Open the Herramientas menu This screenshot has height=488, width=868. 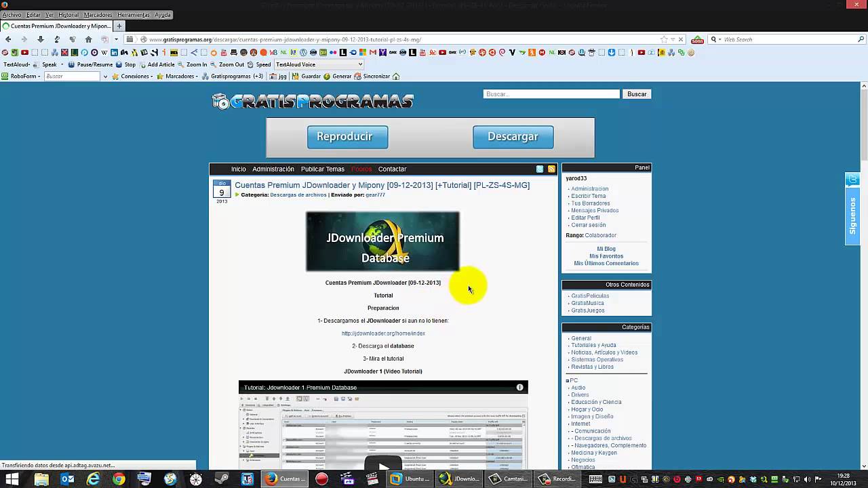point(134,15)
